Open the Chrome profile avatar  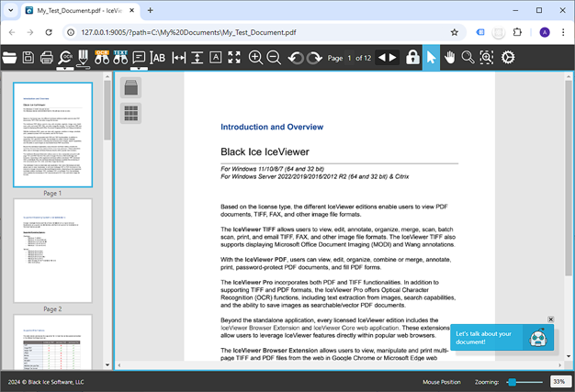(x=545, y=32)
